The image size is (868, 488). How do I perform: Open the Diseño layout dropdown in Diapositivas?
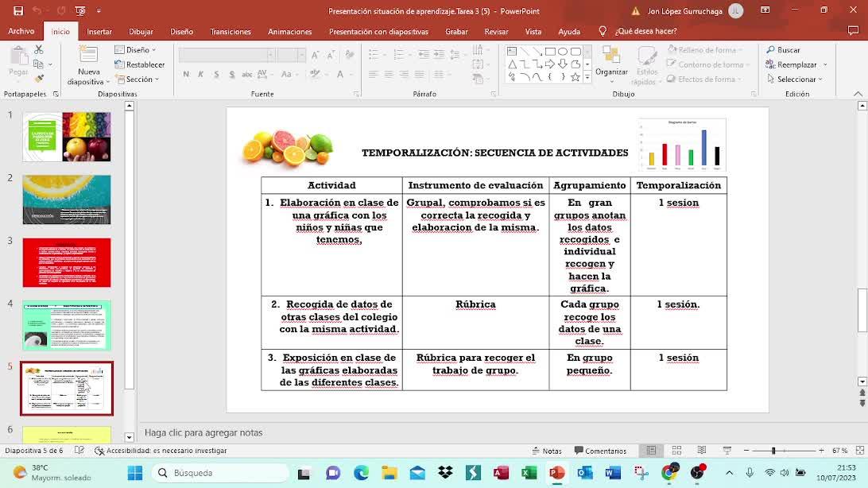(x=135, y=50)
